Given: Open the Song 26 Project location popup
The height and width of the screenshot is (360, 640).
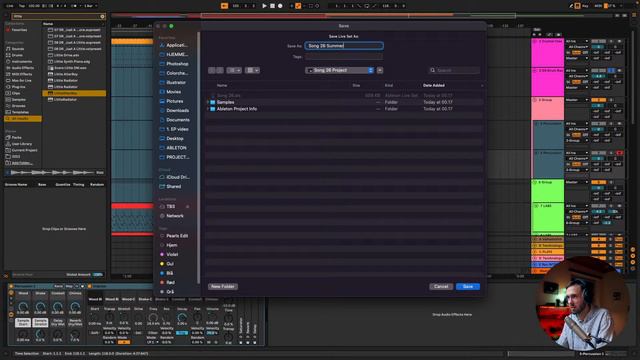Looking at the screenshot, I should click(x=340, y=70).
